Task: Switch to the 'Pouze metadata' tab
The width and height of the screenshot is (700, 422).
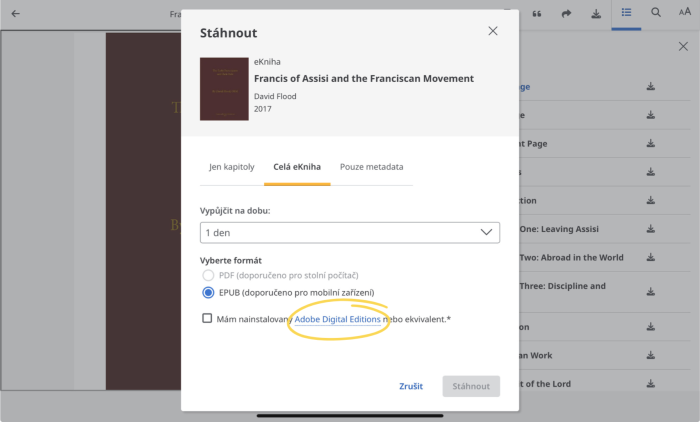Action: 371,167
